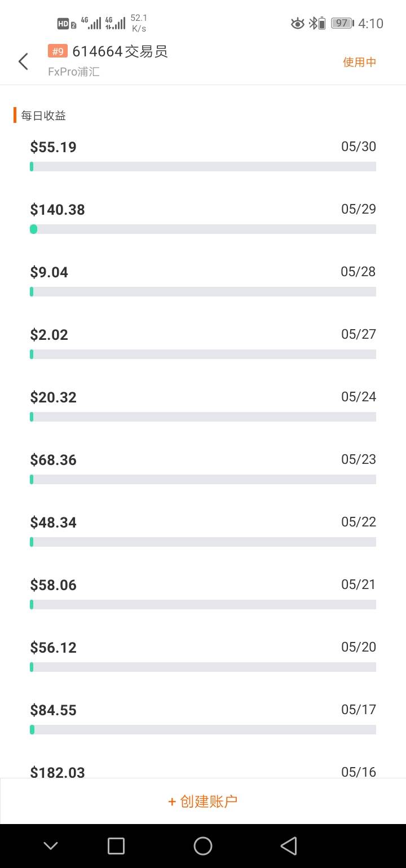Tap the 05/30 profit progress bar
The image size is (406, 868).
203,166
